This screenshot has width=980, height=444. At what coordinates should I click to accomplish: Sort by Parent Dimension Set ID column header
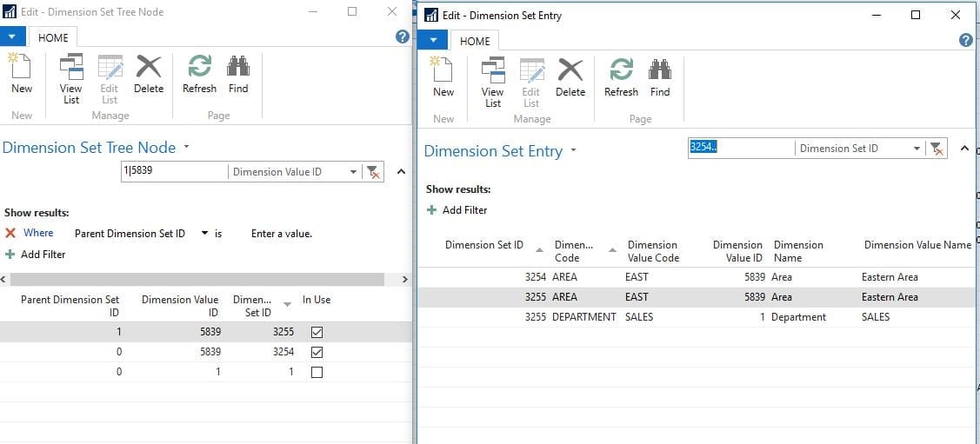coord(70,306)
